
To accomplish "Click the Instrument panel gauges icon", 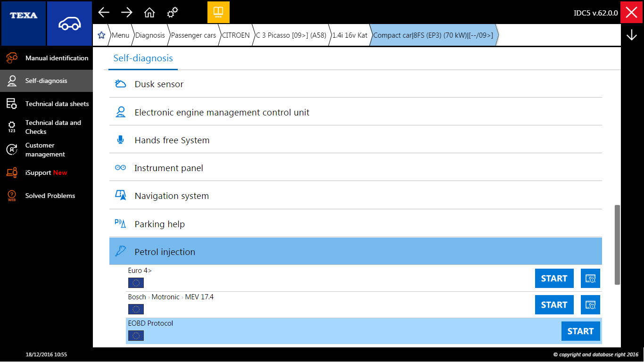I will (120, 168).
